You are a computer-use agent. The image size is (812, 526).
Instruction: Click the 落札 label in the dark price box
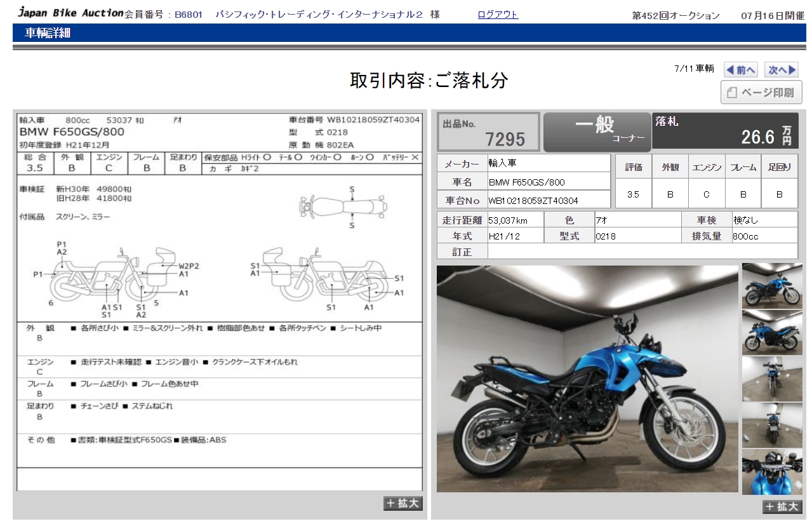(667, 121)
